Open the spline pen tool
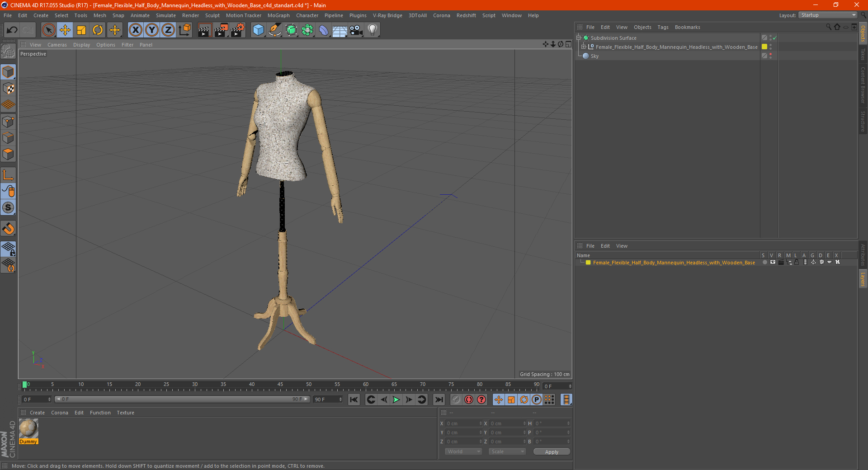This screenshot has width=868, height=470. 275,30
